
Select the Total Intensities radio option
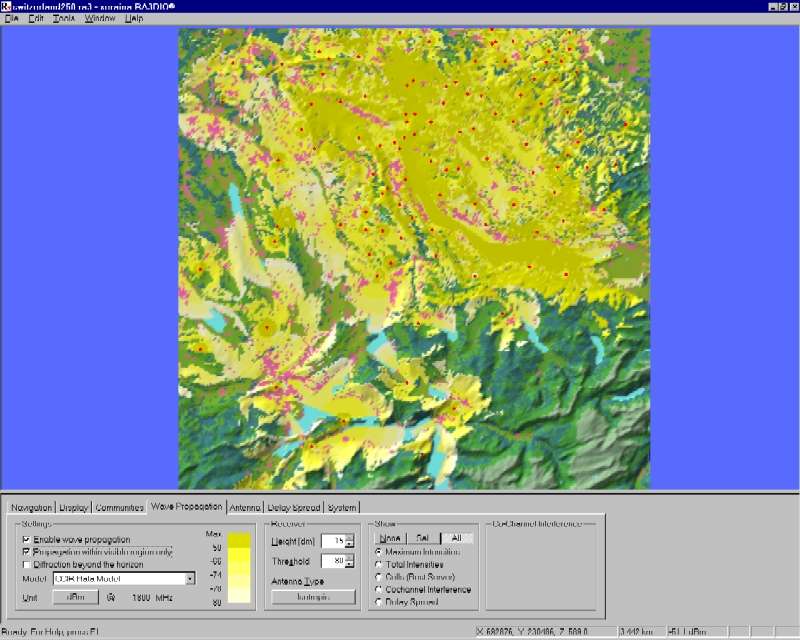(378, 564)
